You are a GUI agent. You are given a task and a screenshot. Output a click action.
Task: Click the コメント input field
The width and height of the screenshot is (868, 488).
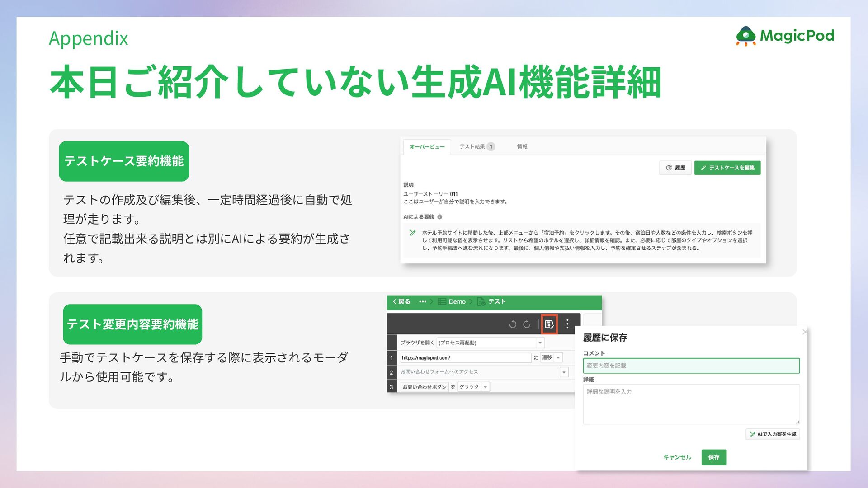(691, 366)
